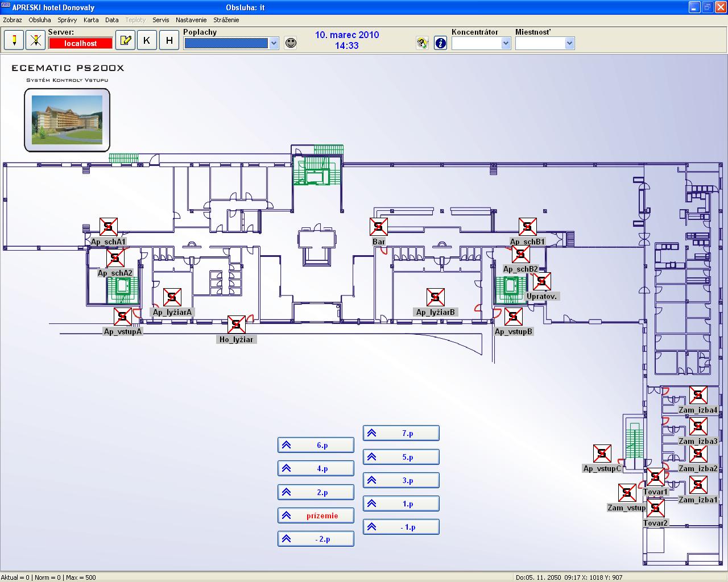Select the Zam_izba2 reader icon
Image resolution: width=728 pixels, height=582 pixels.
pos(698,454)
